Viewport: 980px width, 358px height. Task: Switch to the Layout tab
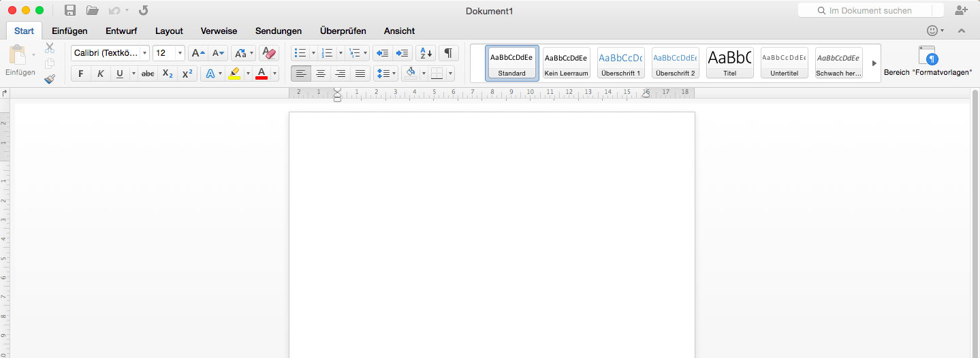coord(169,31)
